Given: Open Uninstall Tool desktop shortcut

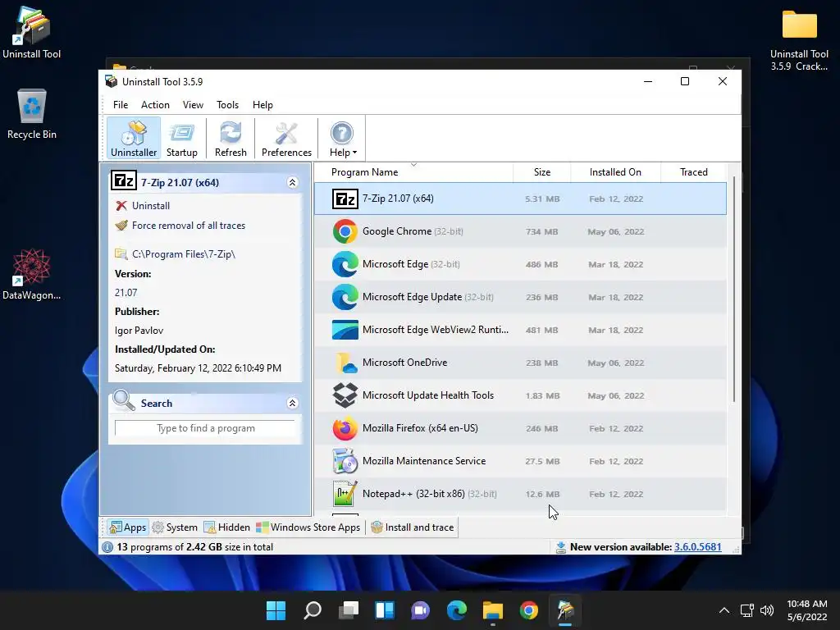Looking at the screenshot, I should pos(32,32).
